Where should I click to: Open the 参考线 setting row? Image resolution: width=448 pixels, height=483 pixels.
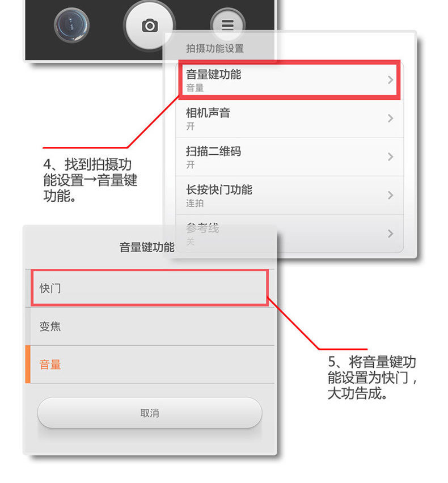[290, 234]
